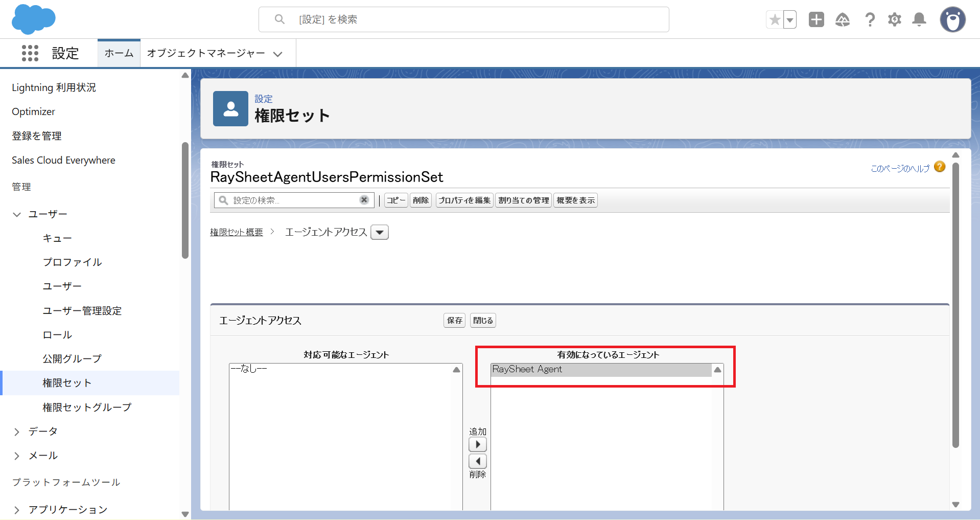This screenshot has width=980, height=520.
Task: Open the Trailhead guidance icon
Action: pos(842,20)
